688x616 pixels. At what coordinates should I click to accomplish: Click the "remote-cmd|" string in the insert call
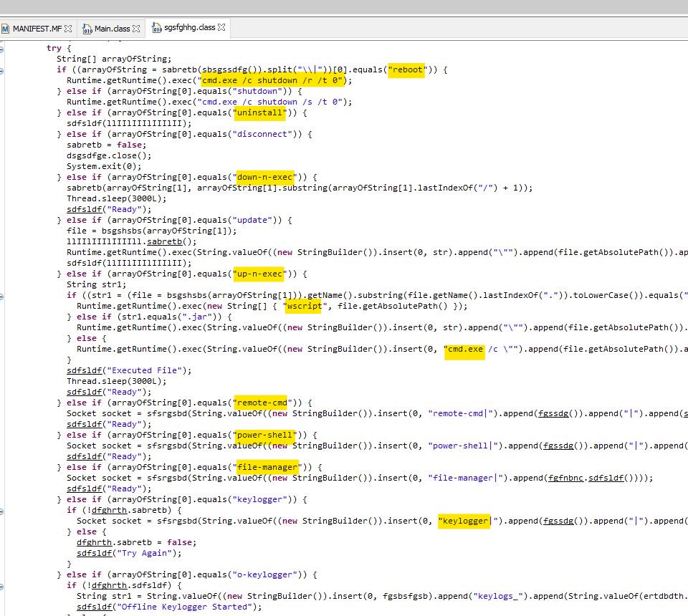pyautogui.click(x=460, y=413)
